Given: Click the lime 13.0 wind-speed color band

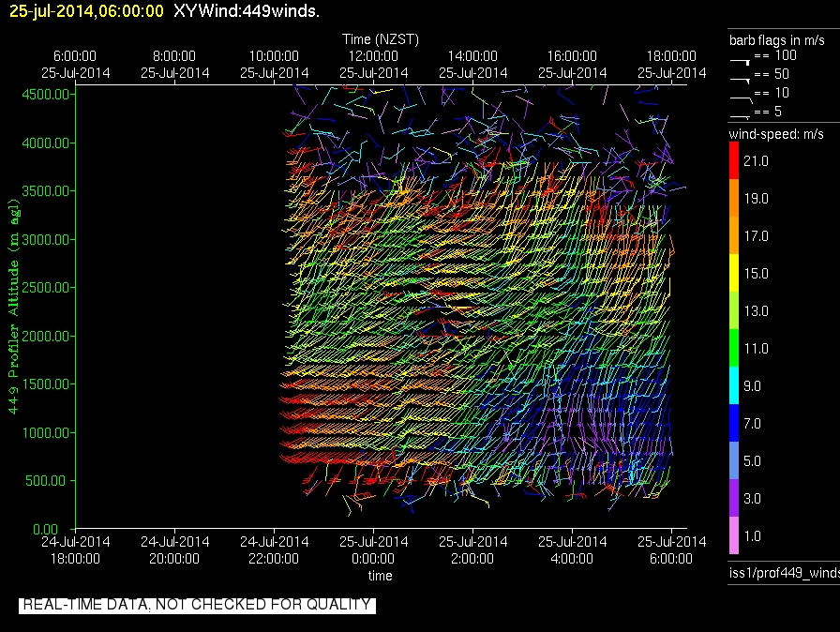Looking at the screenshot, I should (734, 310).
